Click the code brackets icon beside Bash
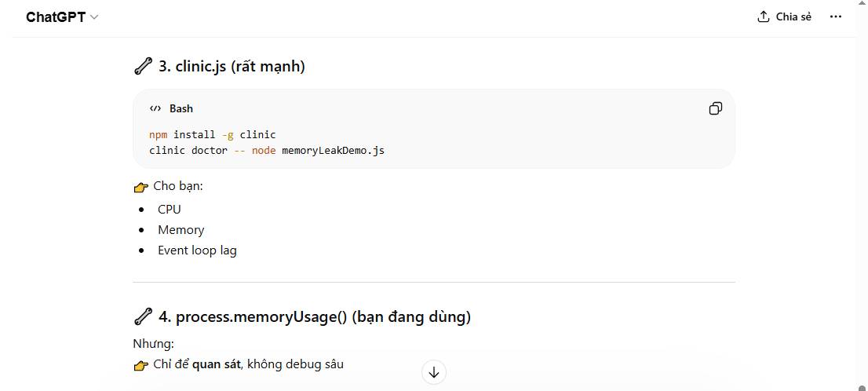 click(x=155, y=108)
